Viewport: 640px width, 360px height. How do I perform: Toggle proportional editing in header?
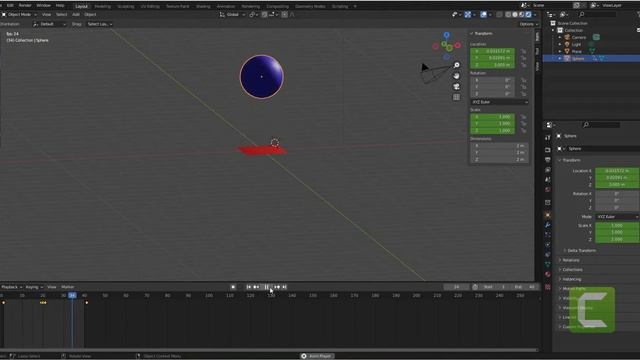(284, 14)
